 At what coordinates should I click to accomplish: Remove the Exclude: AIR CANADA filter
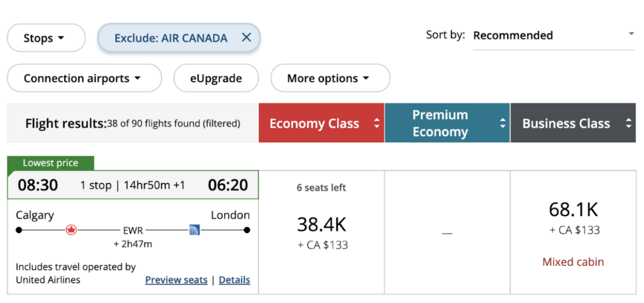coord(247,38)
